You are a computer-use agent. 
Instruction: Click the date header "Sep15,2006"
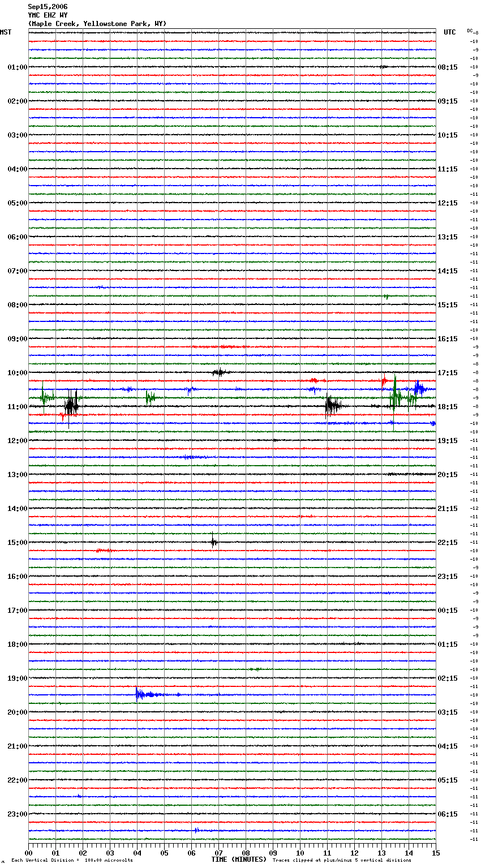(48, 7)
